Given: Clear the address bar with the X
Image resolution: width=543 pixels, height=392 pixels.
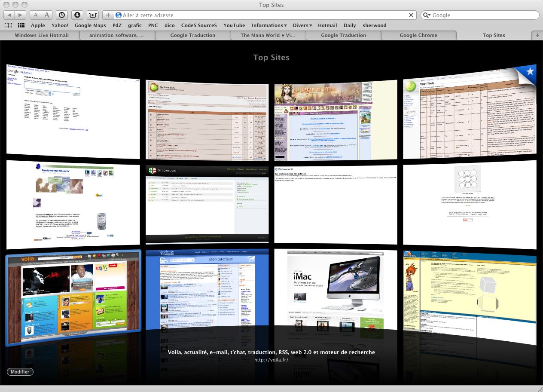Looking at the screenshot, I should [x=411, y=15].
